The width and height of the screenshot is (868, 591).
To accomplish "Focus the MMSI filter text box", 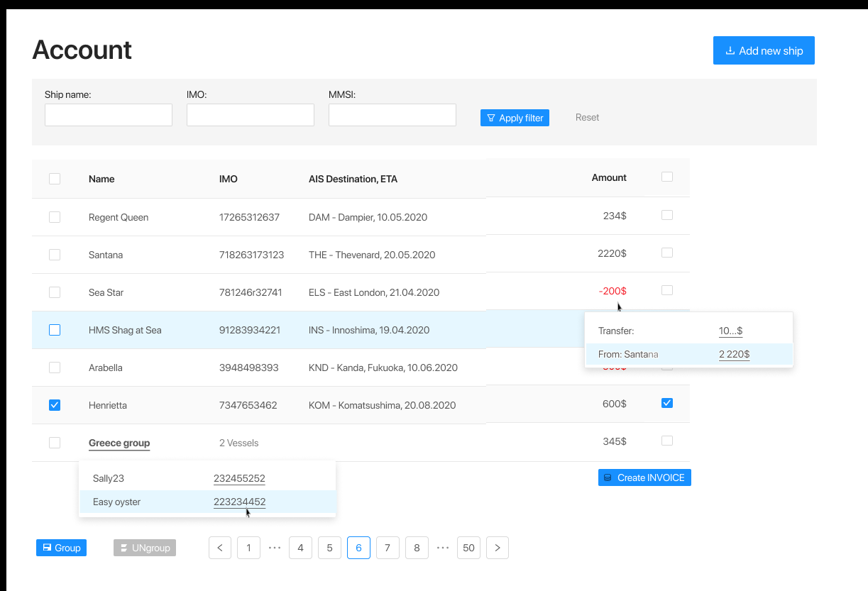I will click(x=392, y=115).
